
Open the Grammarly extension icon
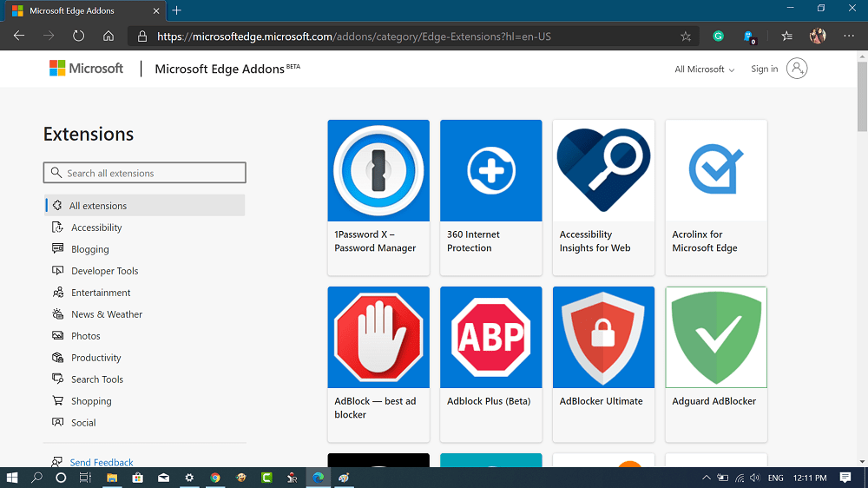coord(718,36)
